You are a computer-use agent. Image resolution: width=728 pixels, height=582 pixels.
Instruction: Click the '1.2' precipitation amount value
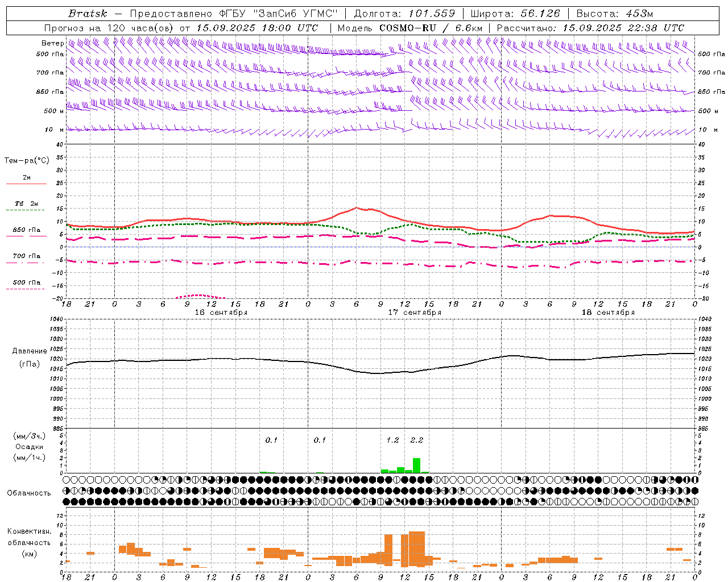pos(392,440)
